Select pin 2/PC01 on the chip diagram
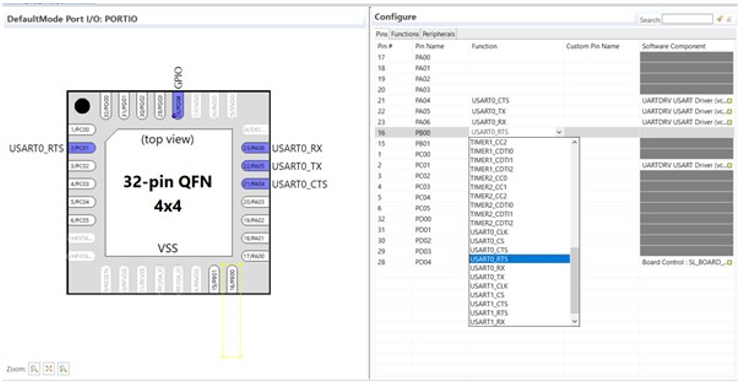The height and width of the screenshot is (383, 742). [81, 148]
